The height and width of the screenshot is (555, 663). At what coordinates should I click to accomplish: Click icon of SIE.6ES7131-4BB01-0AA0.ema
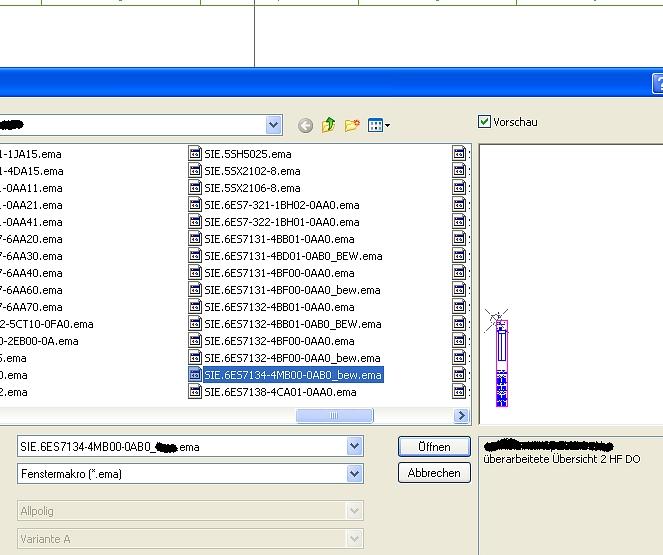(x=195, y=238)
